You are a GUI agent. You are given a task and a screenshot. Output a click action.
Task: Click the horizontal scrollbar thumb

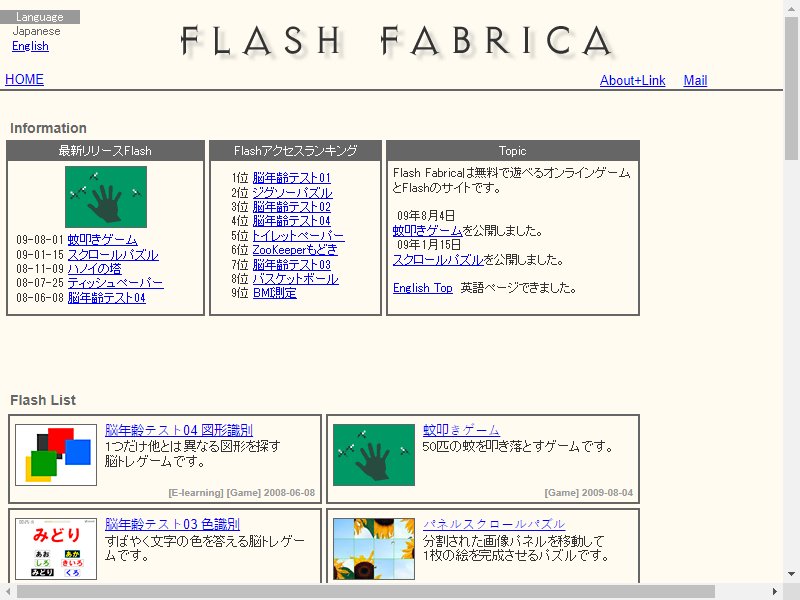coord(365,592)
